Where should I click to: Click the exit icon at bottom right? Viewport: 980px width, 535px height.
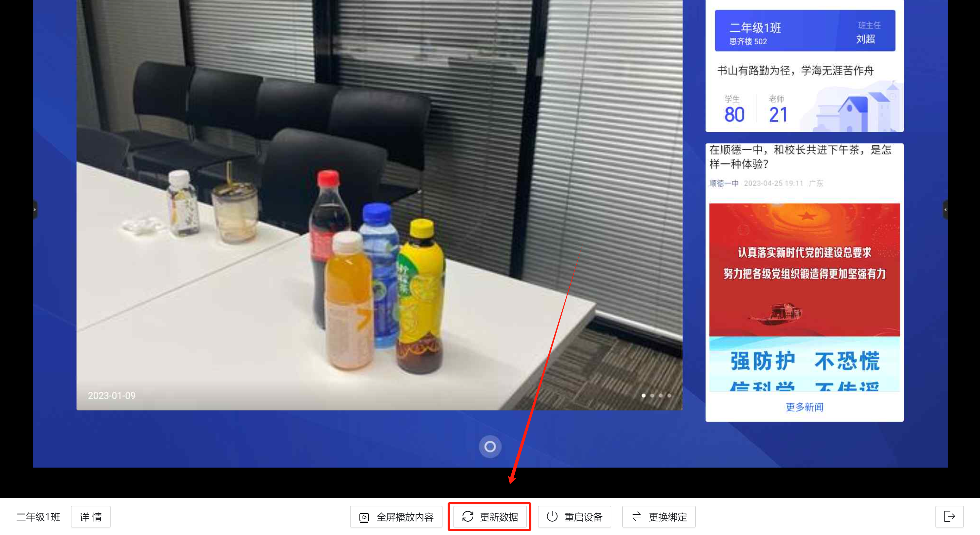(950, 517)
